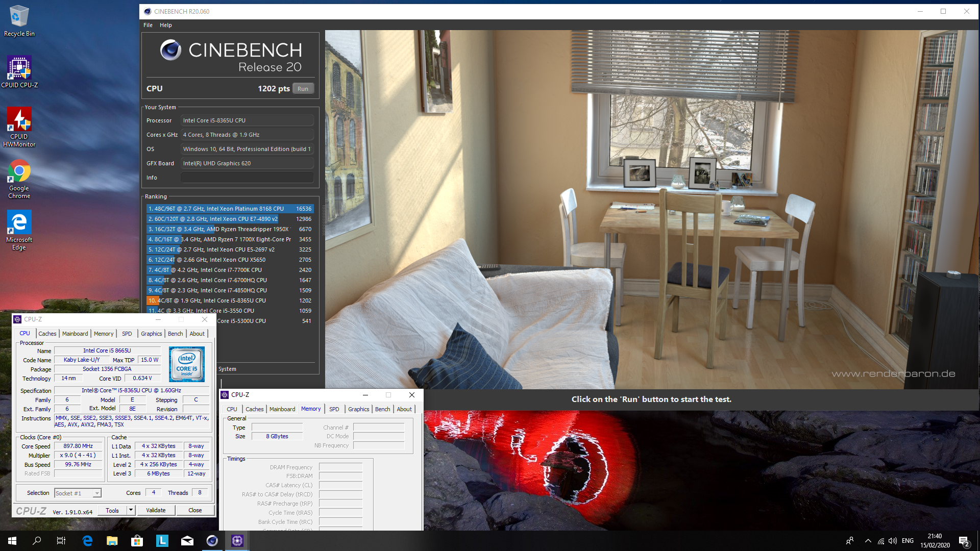Viewport: 980px width, 551px height.
Task: Click Intel Core i5 logo badge in CPU-Z
Action: [187, 364]
